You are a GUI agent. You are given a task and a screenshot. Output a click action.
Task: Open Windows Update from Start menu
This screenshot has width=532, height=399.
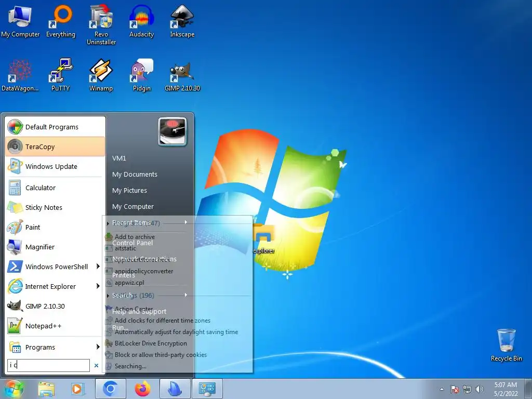tap(56, 166)
